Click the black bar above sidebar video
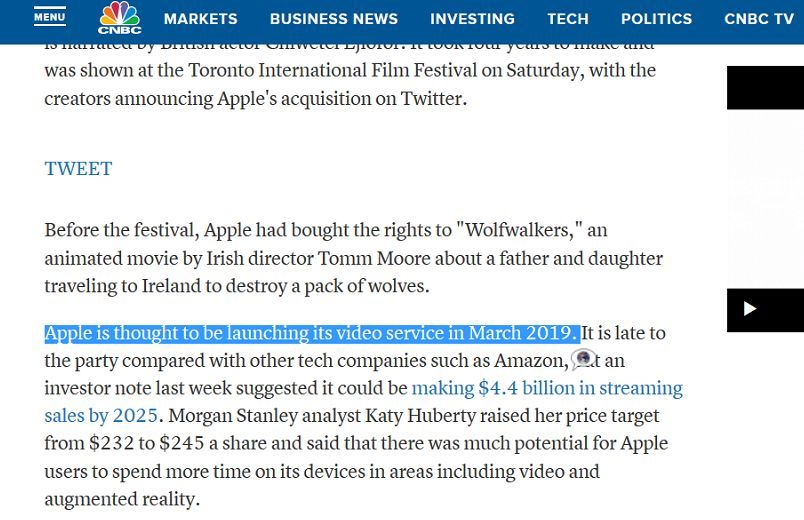804x520 pixels. 765,88
